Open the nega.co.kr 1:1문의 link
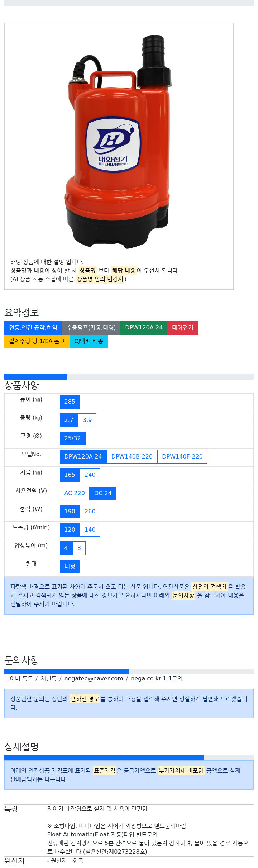The width and height of the screenshot is (258, 868). pyautogui.click(x=157, y=679)
